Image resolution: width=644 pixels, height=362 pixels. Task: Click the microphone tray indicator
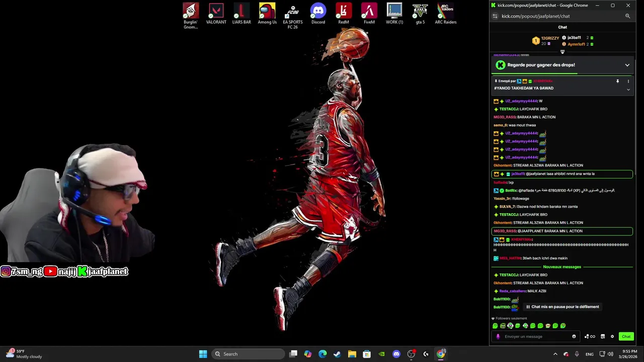[x=577, y=354]
